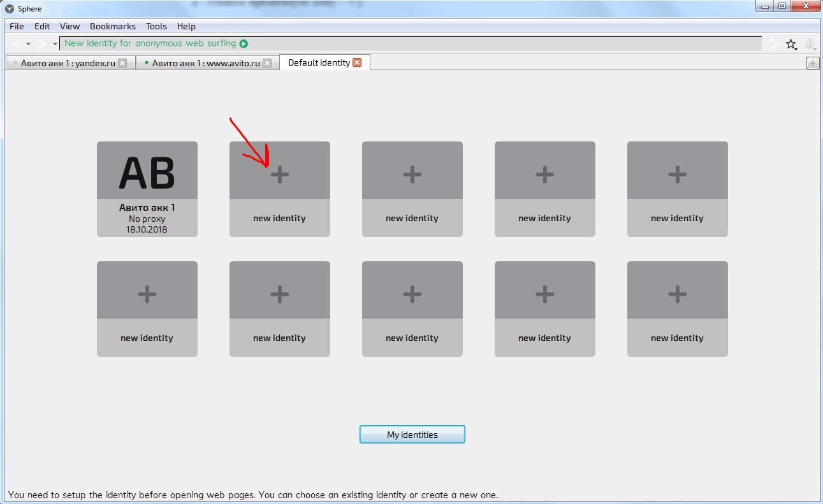Go forward with the forward arrow

(x=42, y=43)
